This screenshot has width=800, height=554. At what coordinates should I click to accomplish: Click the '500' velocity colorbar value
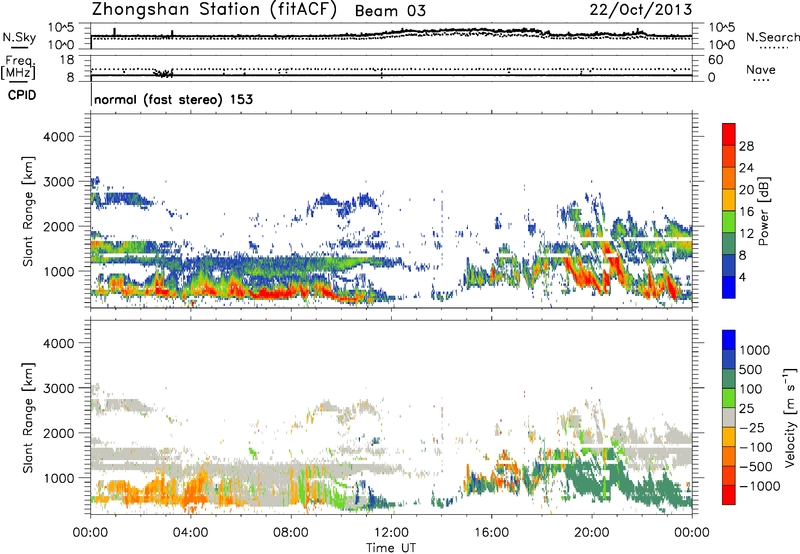pyautogui.click(x=750, y=370)
